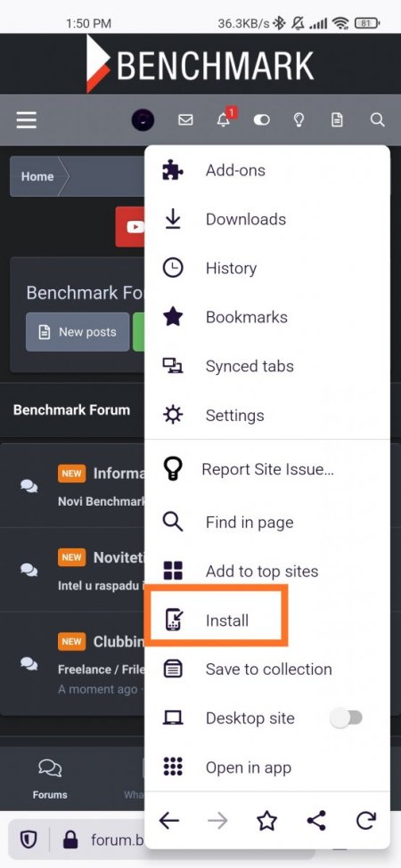The width and height of the screenshot is (401, 868).
Task: Click the search magnifier in forum header
Action: click(x=377, y=119)
